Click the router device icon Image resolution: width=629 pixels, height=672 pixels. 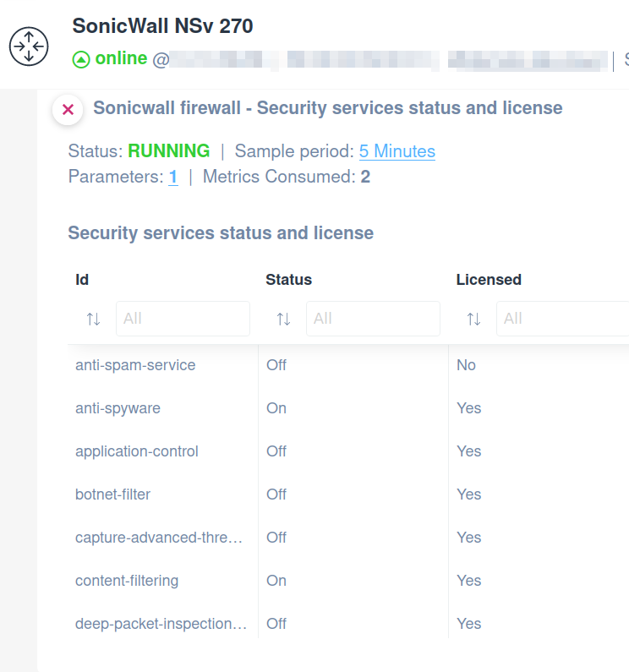[x=29, y=46]
